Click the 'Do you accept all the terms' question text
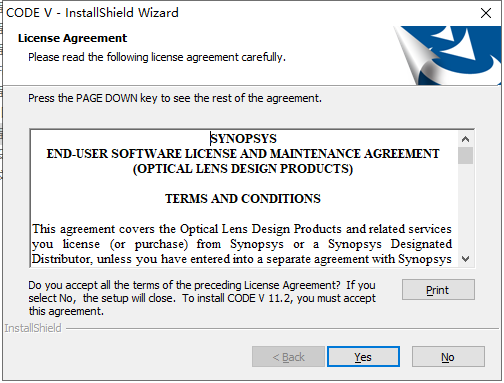 (202, 298)
